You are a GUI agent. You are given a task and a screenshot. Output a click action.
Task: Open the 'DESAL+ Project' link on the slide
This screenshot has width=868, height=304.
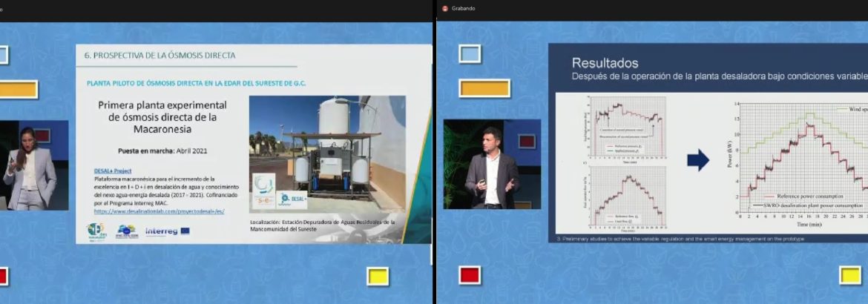coord(112,171)
